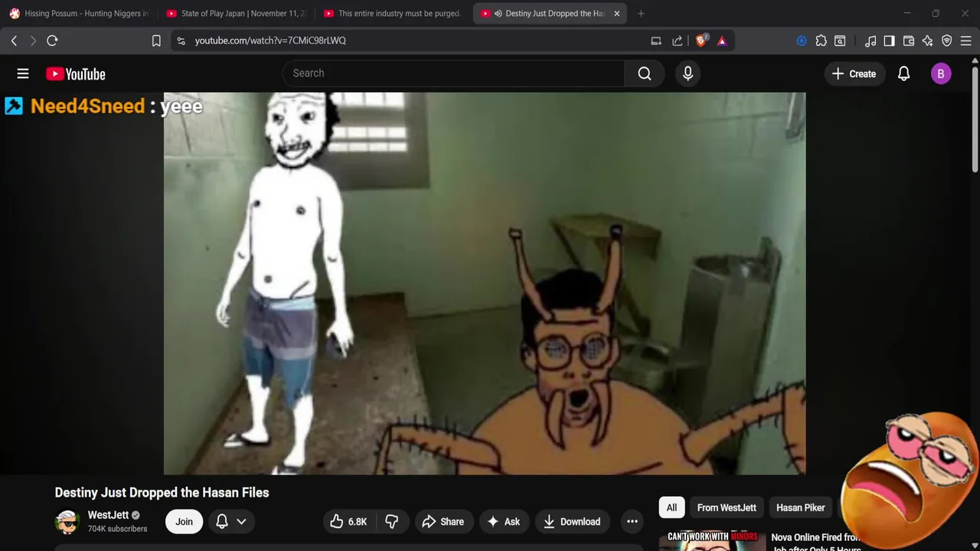Open the YouTube guide hamburger menu

[23, 73]
